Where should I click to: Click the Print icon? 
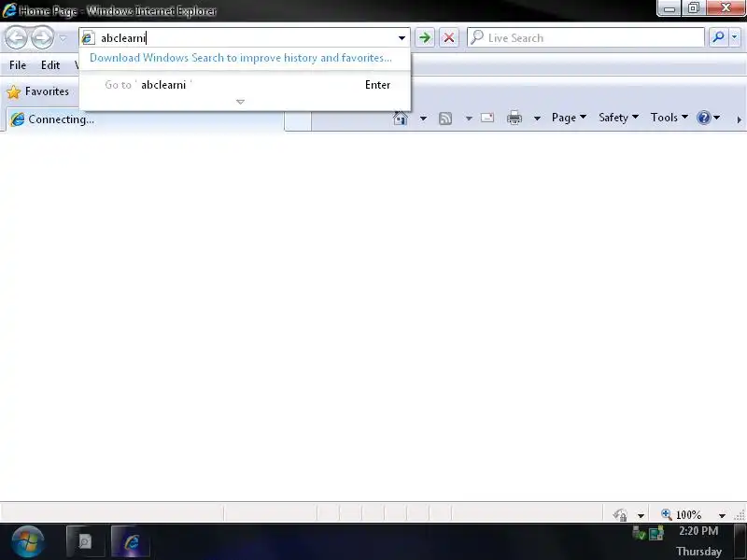514,118
